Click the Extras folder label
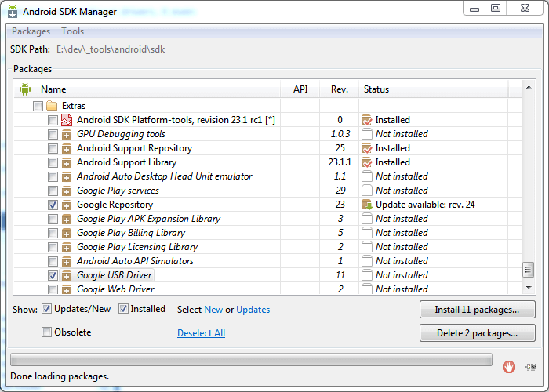Screen dimensions: 549x392 [x=74, y=106]
